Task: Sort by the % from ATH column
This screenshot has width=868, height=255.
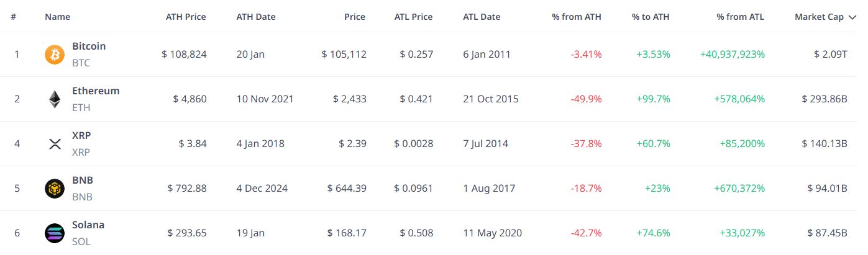Action: [577, 17]
